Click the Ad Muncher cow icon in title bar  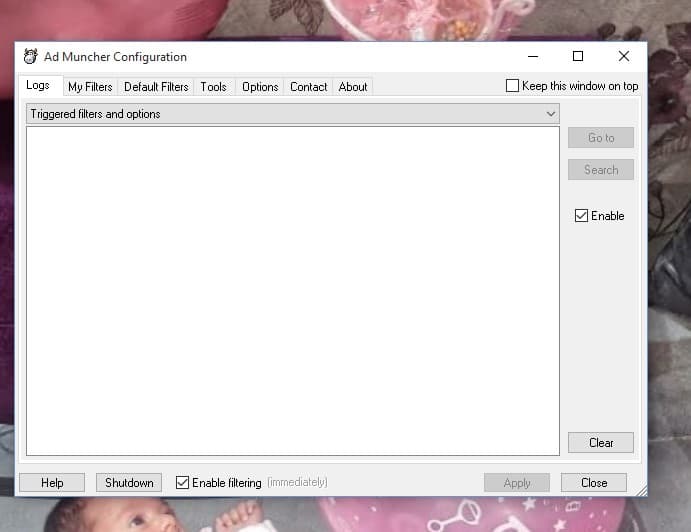(30, 56)
